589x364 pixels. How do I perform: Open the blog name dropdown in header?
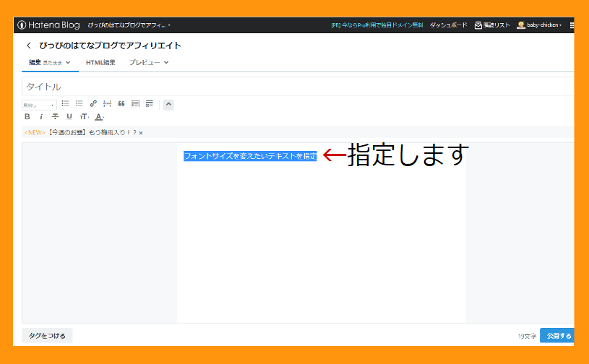click(x=129, y=25)
